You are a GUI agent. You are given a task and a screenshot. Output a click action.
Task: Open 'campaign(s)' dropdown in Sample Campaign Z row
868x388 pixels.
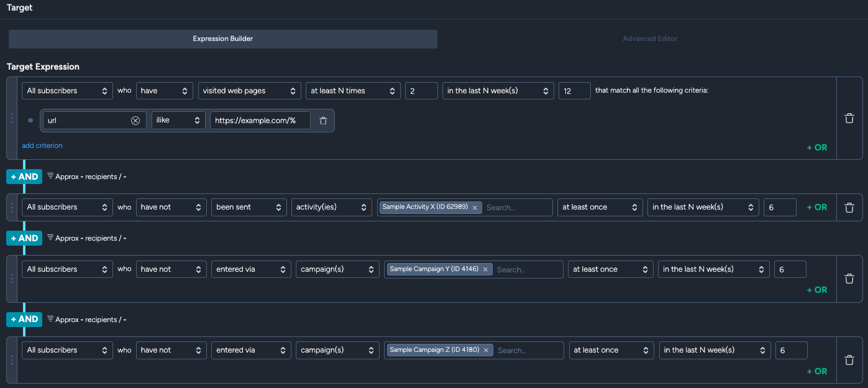coord(337,350)
